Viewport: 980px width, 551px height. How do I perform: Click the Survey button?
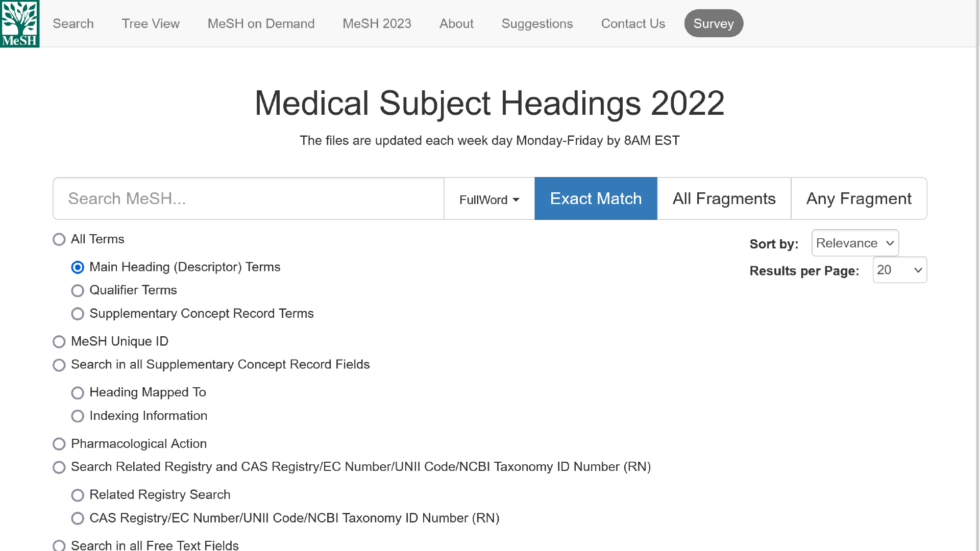(x=714, y=23)
